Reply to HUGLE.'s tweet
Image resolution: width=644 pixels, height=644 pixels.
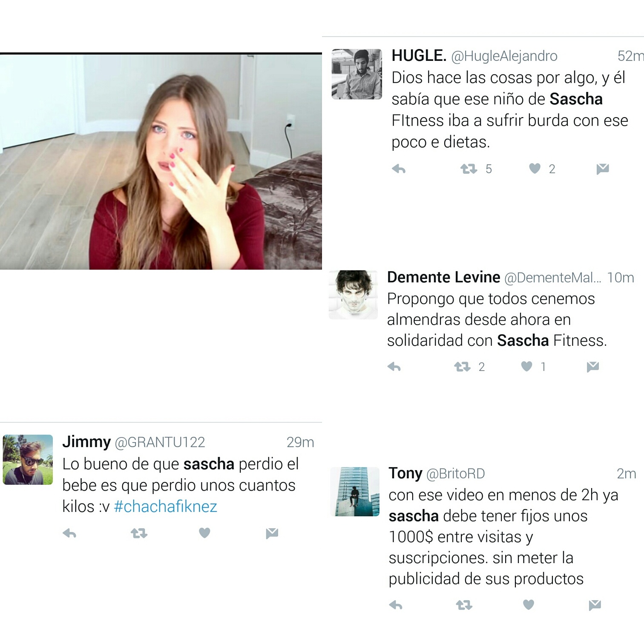(399, 169)
